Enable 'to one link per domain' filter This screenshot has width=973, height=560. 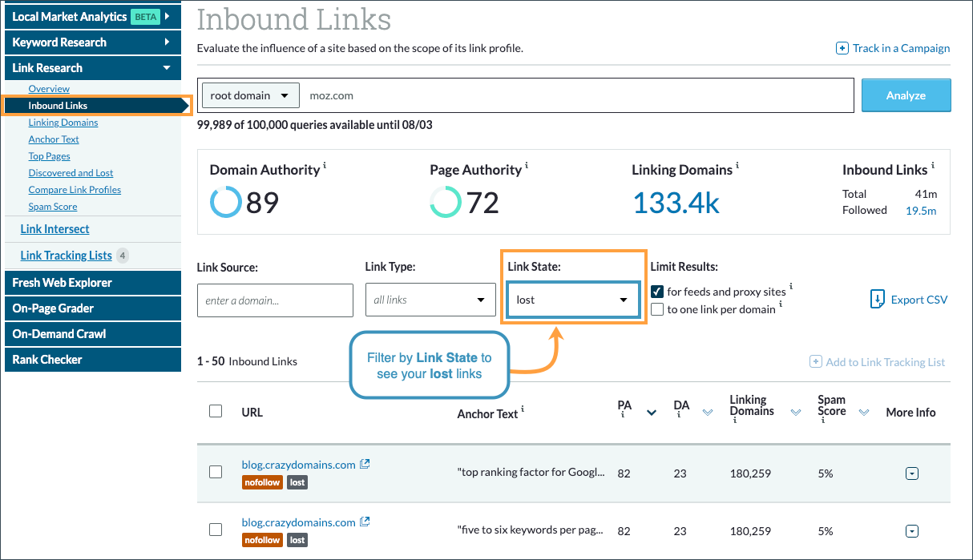click(658, 308)
